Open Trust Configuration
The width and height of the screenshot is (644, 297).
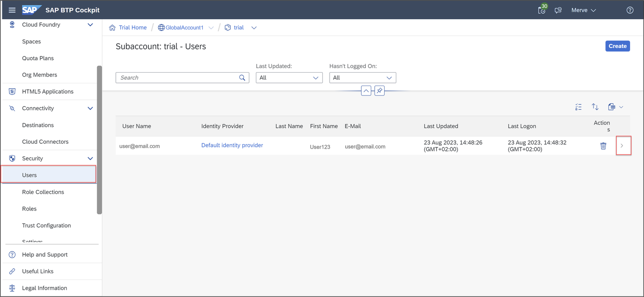(x=47, y=225)
